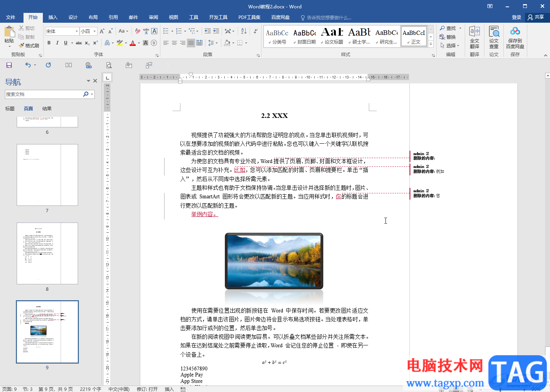Open the Review (审阅) ribbon tab
The height and width of the screenshot is (392, 550).
(154, 17)
